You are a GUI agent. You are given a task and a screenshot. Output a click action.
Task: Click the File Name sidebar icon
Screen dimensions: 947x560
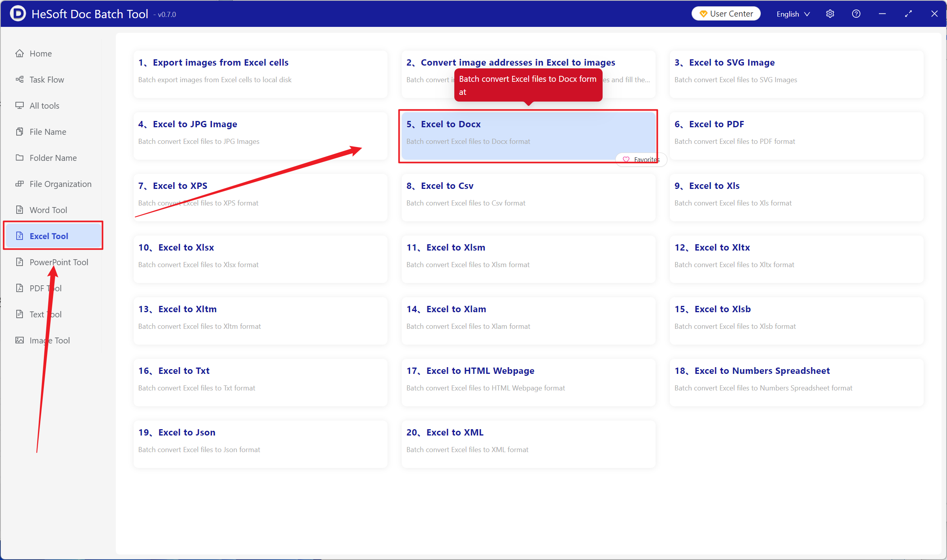pos(19,132)
